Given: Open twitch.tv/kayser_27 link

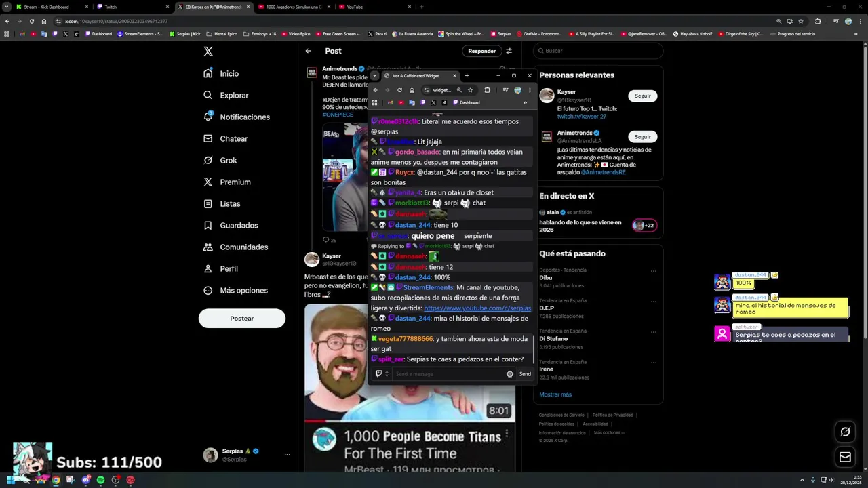Looking at the screenshot, I should coord(582,117).
